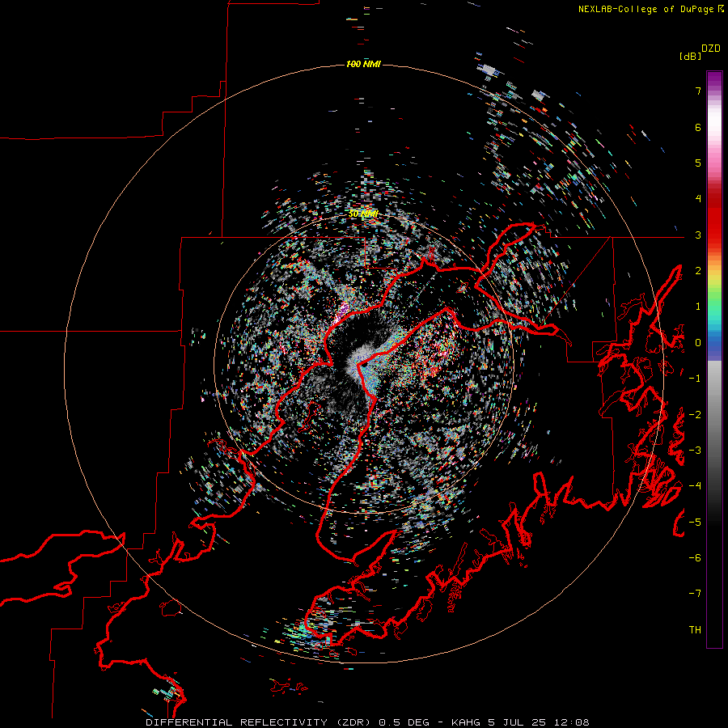Click the 100 NMI range ring label
The height and width of the screenshot is (728, 728).
point(363,64)
